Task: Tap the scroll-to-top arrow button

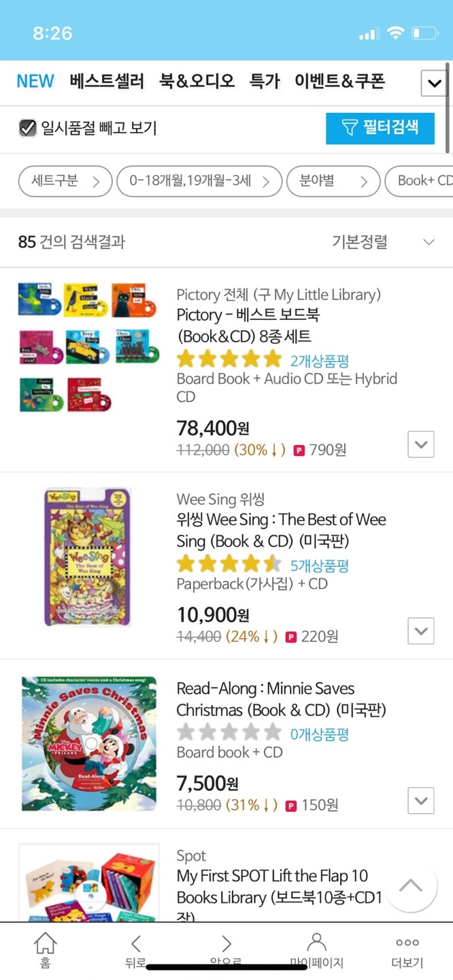Action: [x=411, y=886]
